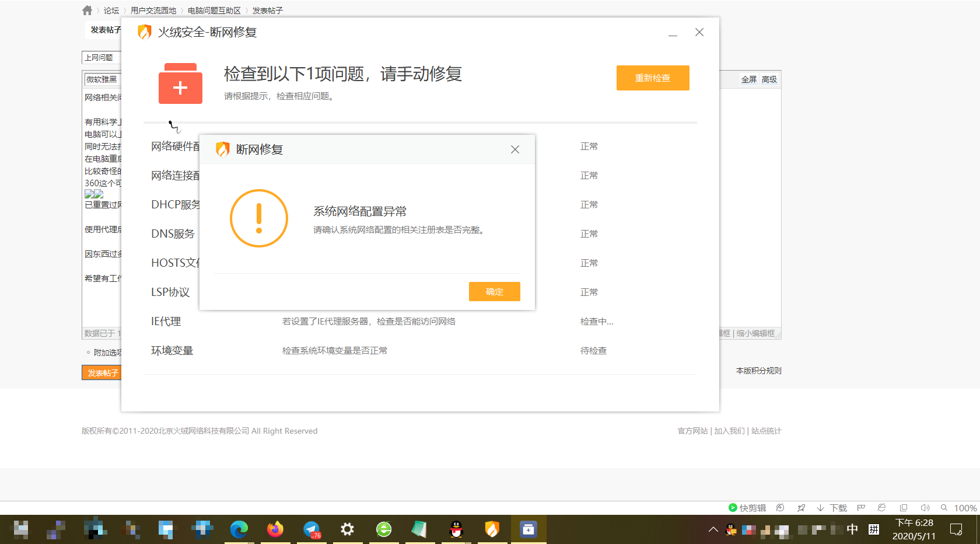Click the Huorong logo in 断网修复 dialog

tap(222, 149)
